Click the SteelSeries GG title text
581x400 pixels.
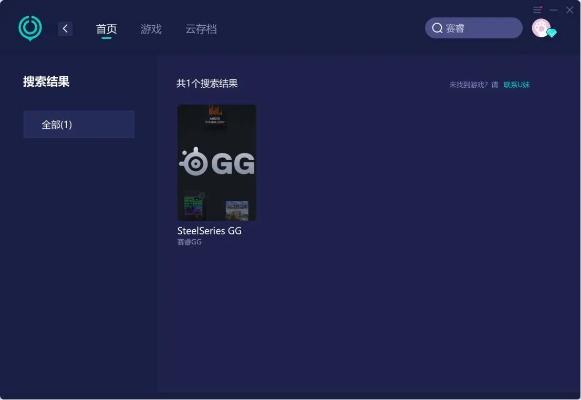209,231
